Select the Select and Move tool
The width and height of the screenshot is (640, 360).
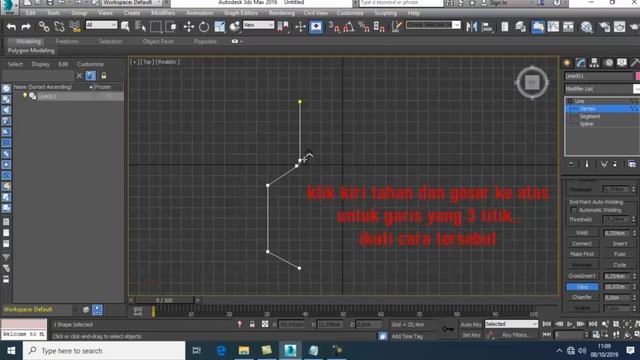(189, 27)
